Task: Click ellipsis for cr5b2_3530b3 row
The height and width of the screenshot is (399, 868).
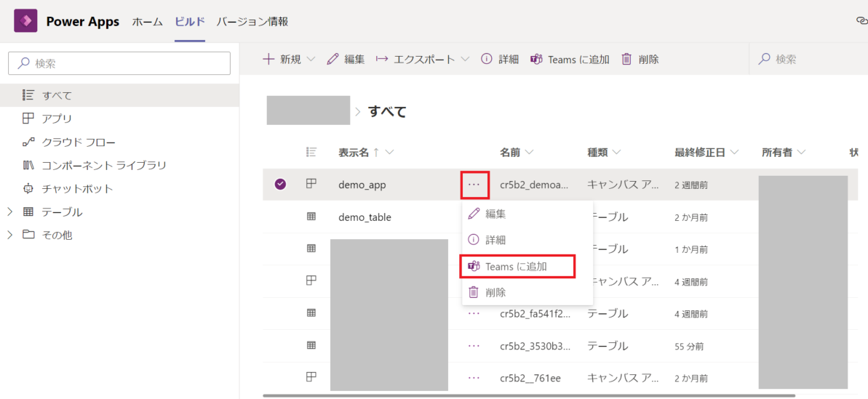Action: coord(474,345)
